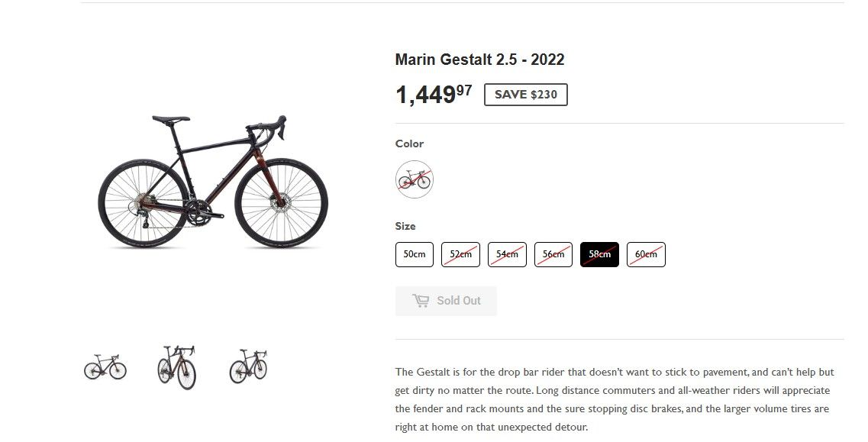This screenshot has width=868, height=442.
Task: Deselect the highlighted 58cm size
Action: (x=599, y=254)
